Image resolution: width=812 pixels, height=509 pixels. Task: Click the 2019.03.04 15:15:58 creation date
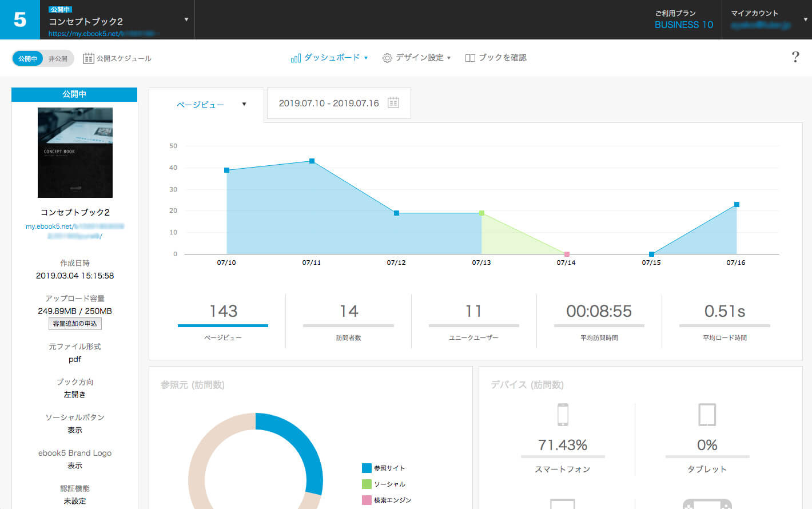pos(75,276)
